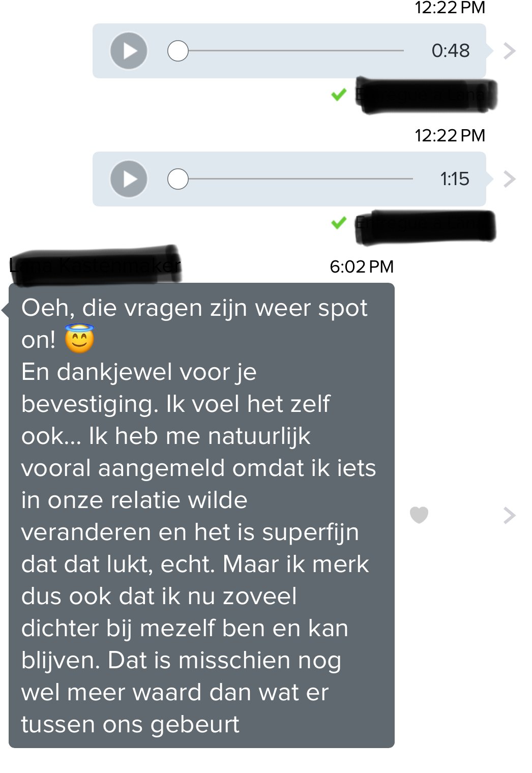Viewport: 532px width, 773px height.
Task: Click the scrubber knob on 0:48 audio
Action: 178,51
